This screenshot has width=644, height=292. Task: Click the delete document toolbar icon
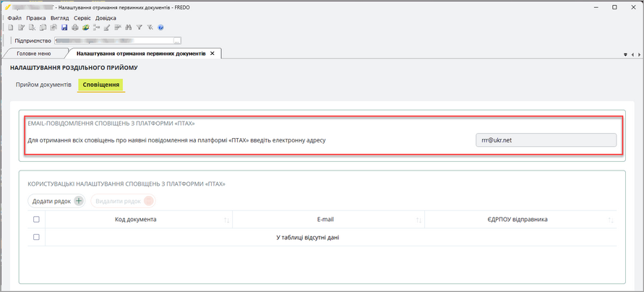coord(32,27)
